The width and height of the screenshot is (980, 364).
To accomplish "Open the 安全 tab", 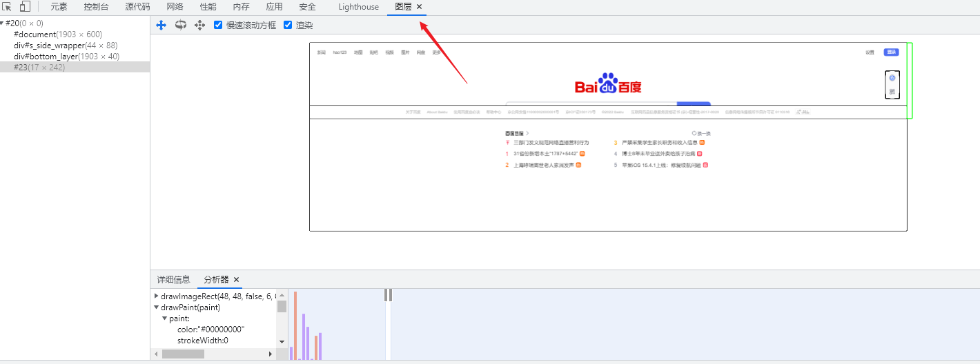I will [x=307, y=7].
